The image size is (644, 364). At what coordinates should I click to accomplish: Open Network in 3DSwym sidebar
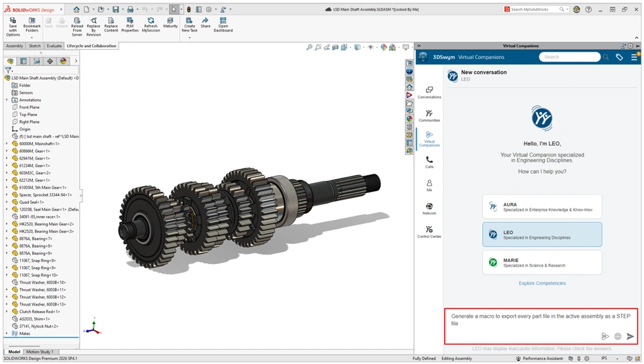point(429,208)
